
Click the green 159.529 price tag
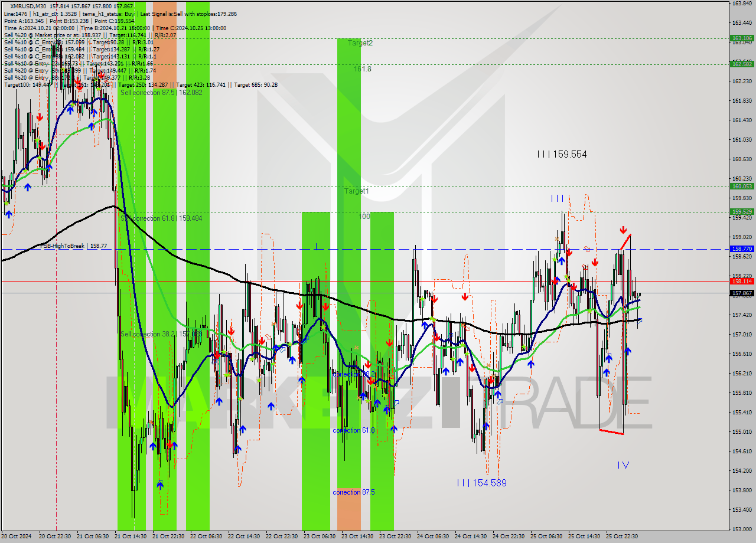742,211
